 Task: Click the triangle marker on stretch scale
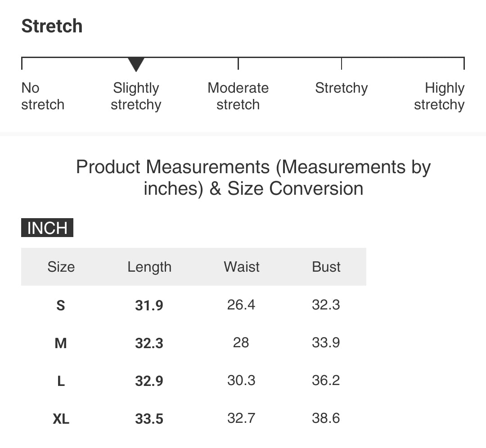(x=136, y=64)
